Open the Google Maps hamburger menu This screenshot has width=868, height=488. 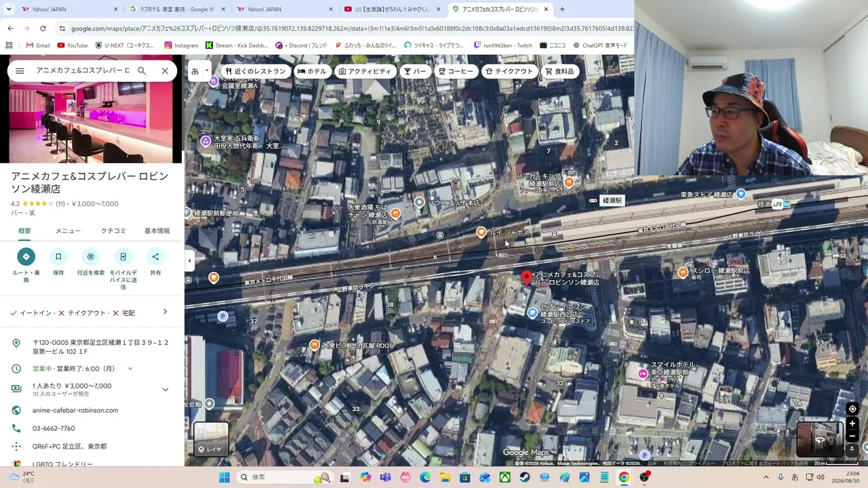(x=20, y=70)
